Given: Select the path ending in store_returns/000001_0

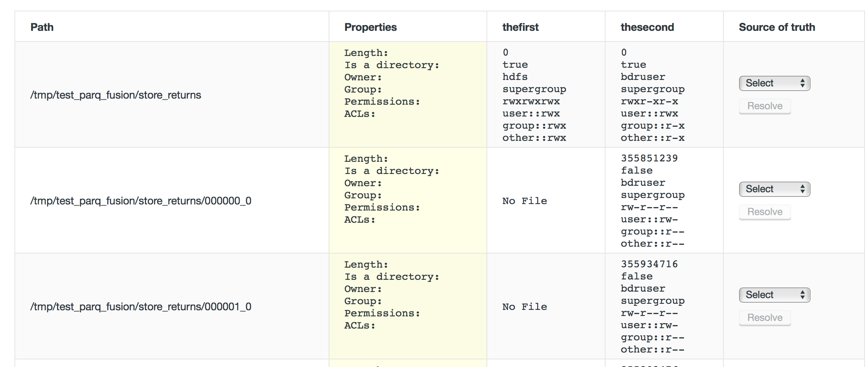Looking at the screenshot, I should tap(141, 307).
